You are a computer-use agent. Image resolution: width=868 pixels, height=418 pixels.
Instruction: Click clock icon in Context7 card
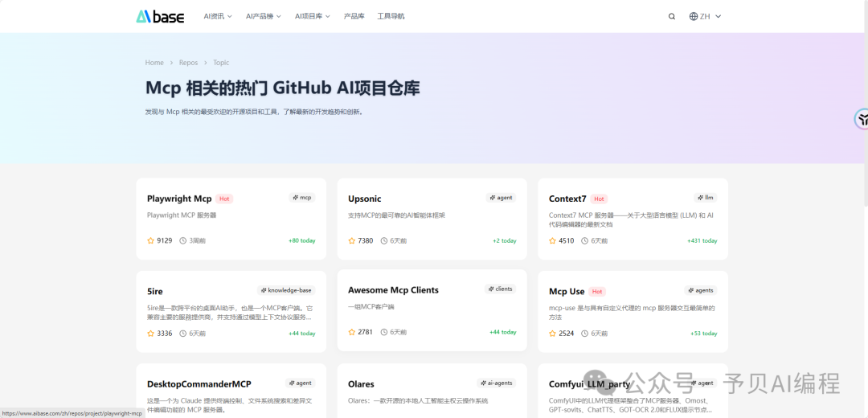584,241
